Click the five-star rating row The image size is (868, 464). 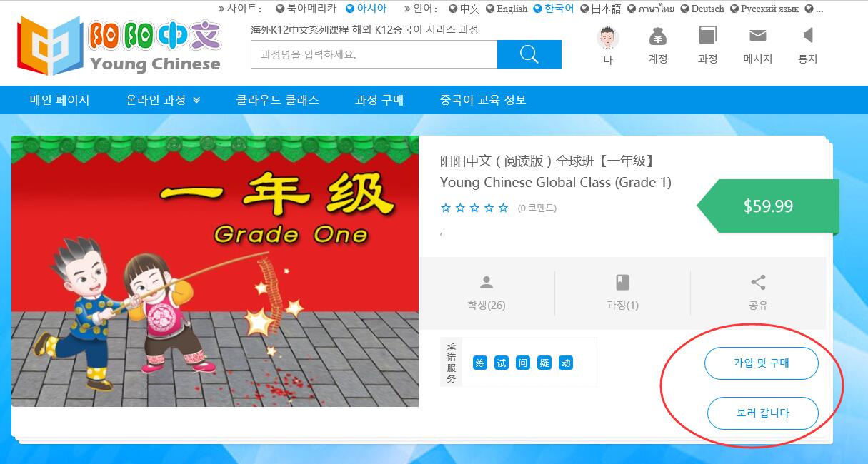474,208
